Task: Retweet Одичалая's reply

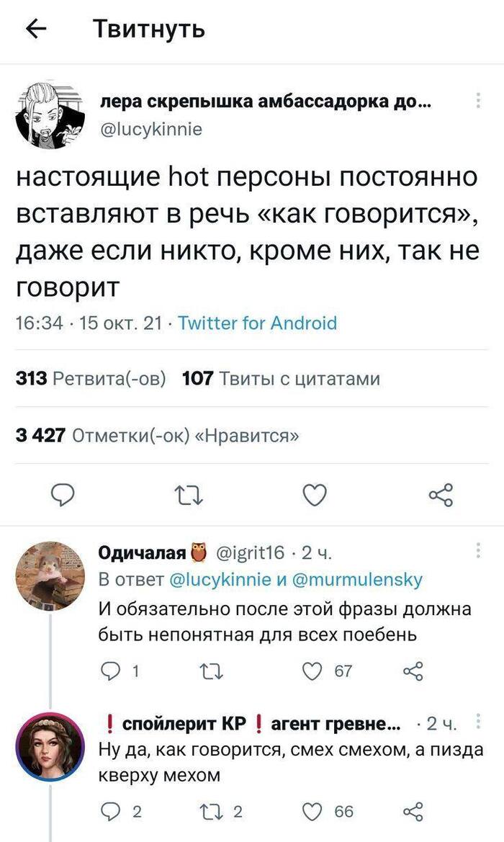Action: (x=210, y=671)
